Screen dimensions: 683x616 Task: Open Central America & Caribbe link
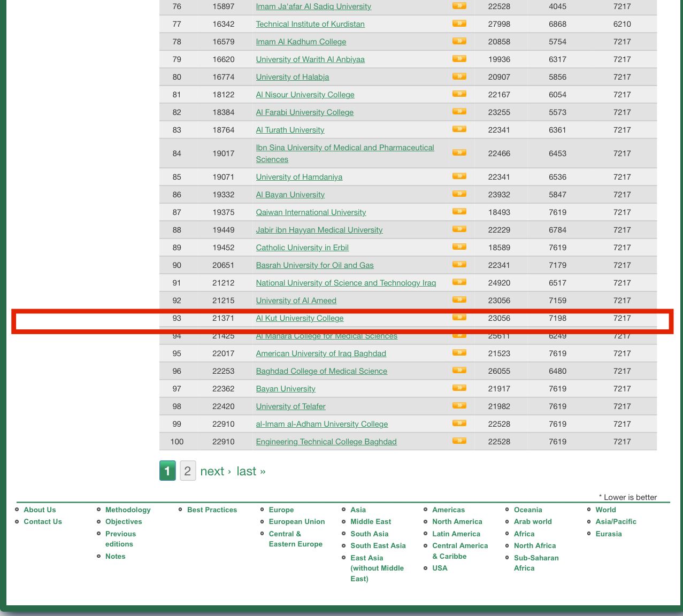[460, 551]
